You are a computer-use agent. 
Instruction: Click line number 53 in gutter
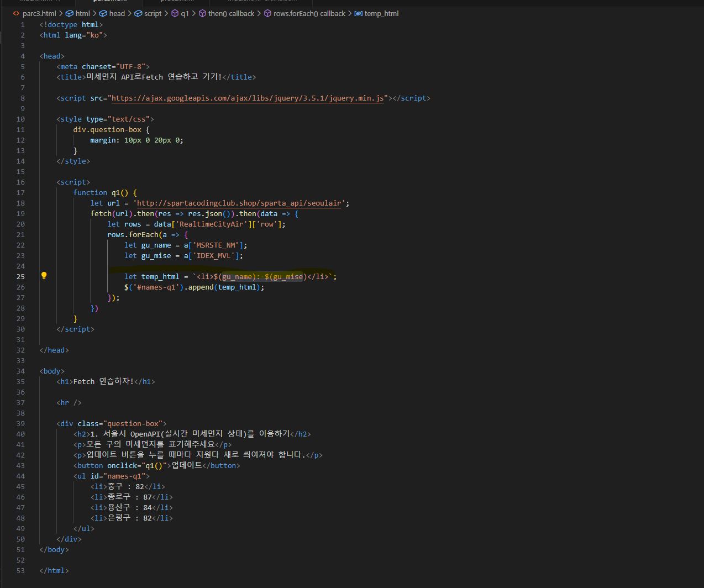(x=20, y=570)
